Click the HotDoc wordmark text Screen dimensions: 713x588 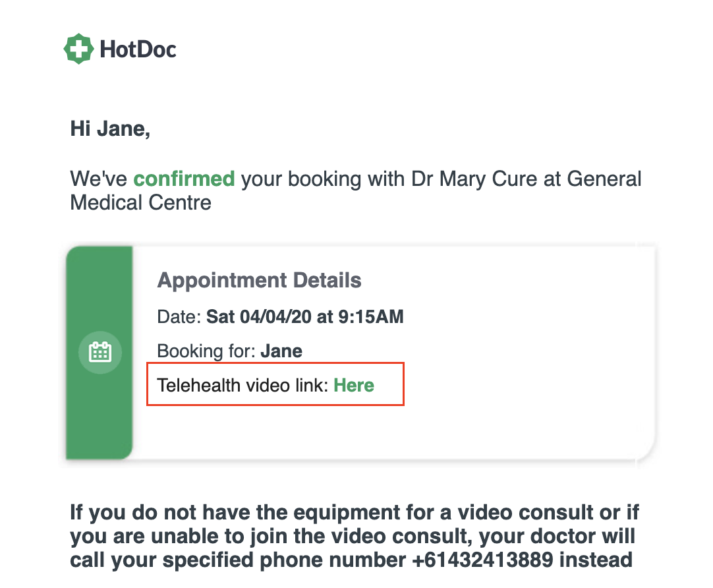click(138, 49)
